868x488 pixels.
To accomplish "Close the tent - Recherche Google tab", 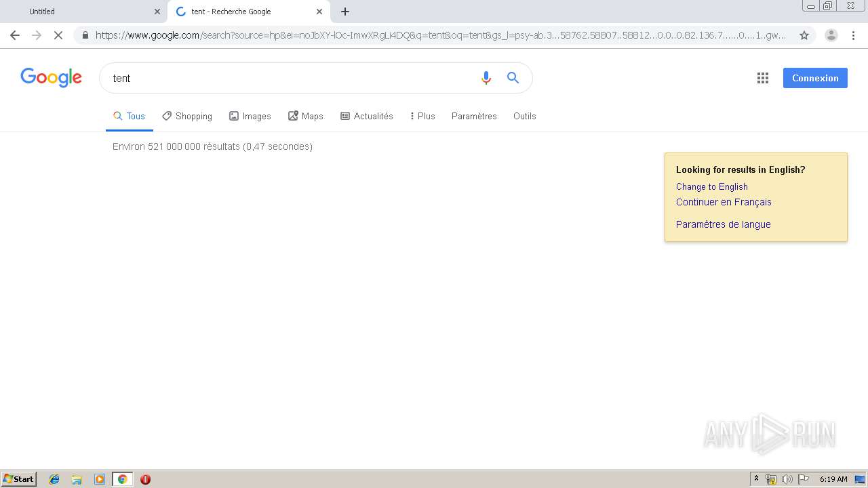I will tap(319, 12).
